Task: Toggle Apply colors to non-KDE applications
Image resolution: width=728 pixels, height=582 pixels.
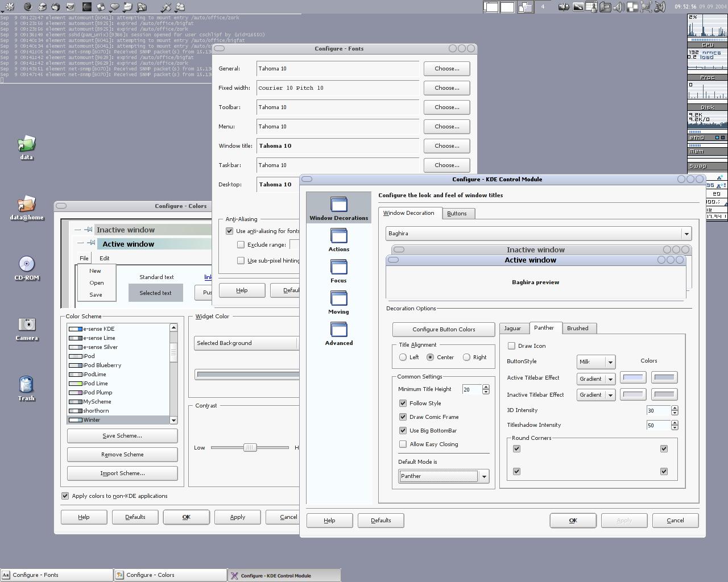Action: pyautogui.click(x=65, y=496)
